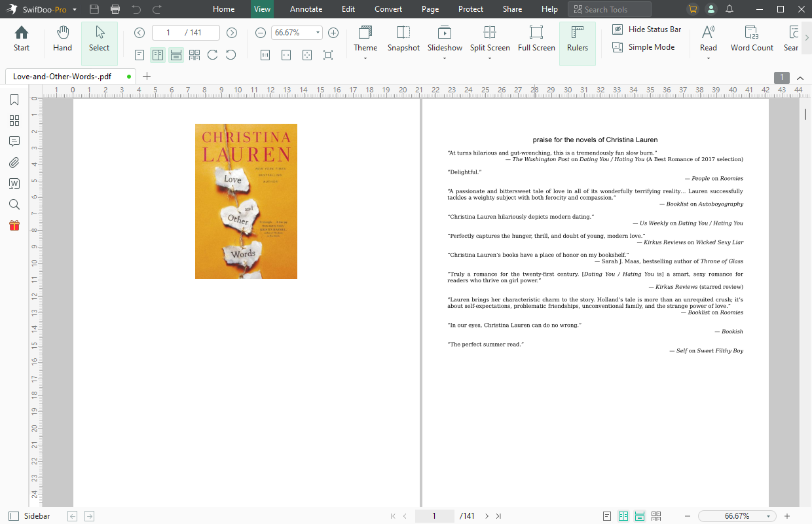
Task: Rotate pages clockwise
Action: click(x=212, y=55)
